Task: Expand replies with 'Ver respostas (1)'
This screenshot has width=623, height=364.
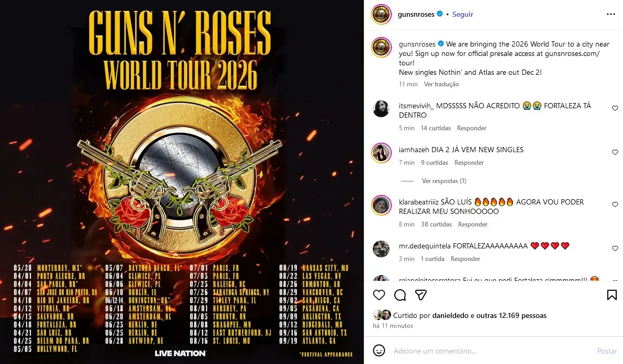Action: [x=443, y=180]
